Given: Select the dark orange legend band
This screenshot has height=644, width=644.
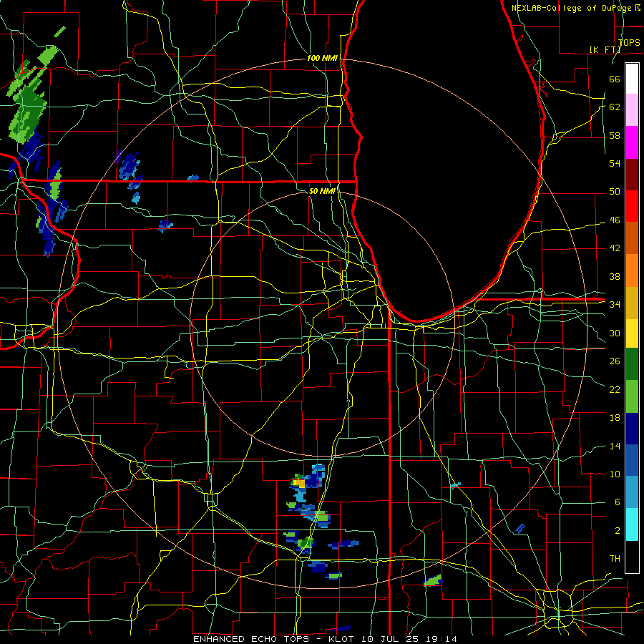Looking at the screenshot, I should (x=632, y=238).
